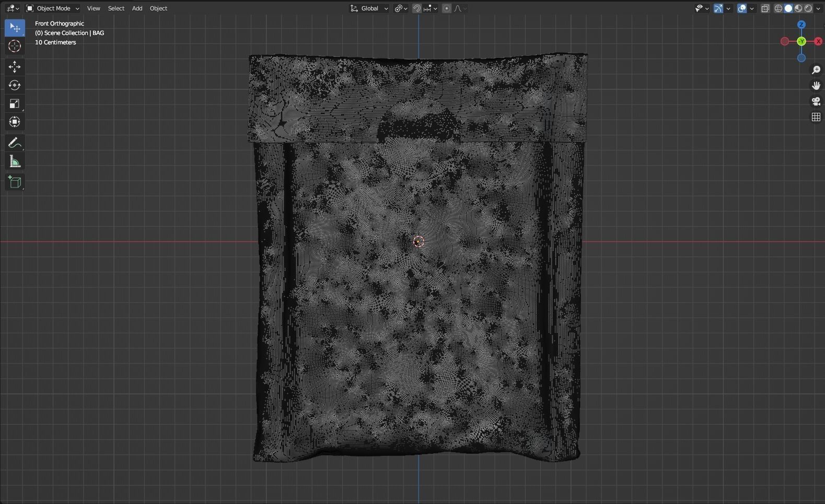Toggle snapping magnet icon
Image resolution: width=825 pixels, height=504 pixels.
tap(417, 8)
